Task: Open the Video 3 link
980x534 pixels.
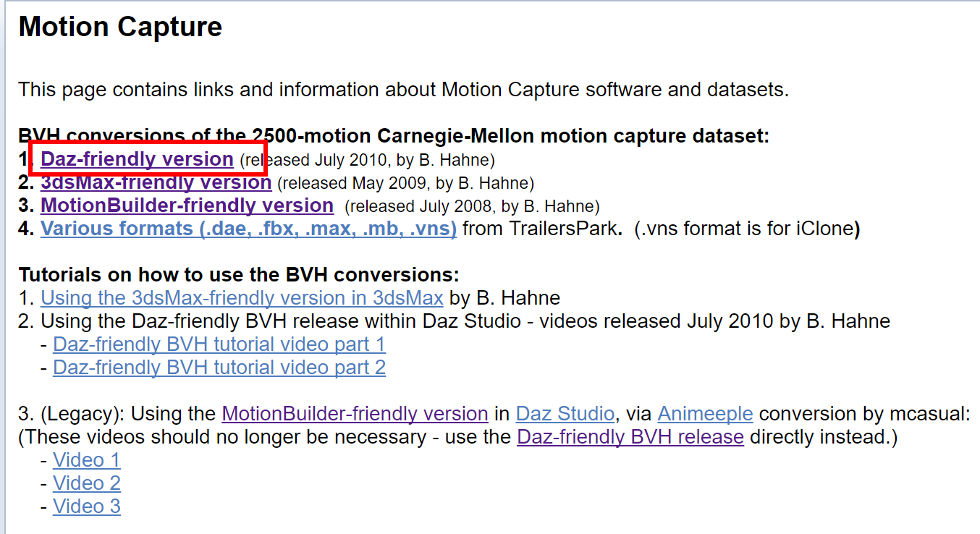Action: click(87, 507)
